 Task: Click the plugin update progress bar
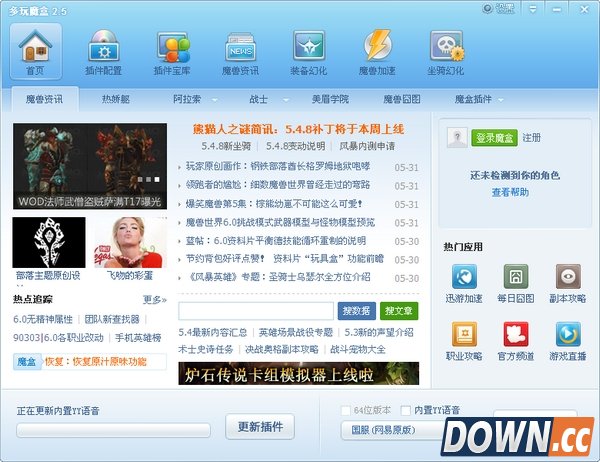(113, 430)
